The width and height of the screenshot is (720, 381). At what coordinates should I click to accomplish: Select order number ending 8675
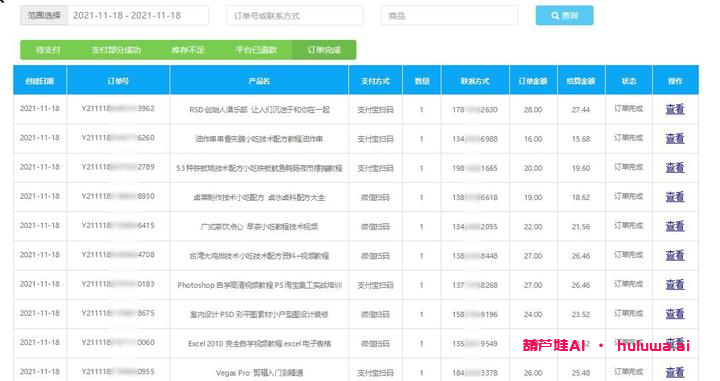(x=118, y=314)
